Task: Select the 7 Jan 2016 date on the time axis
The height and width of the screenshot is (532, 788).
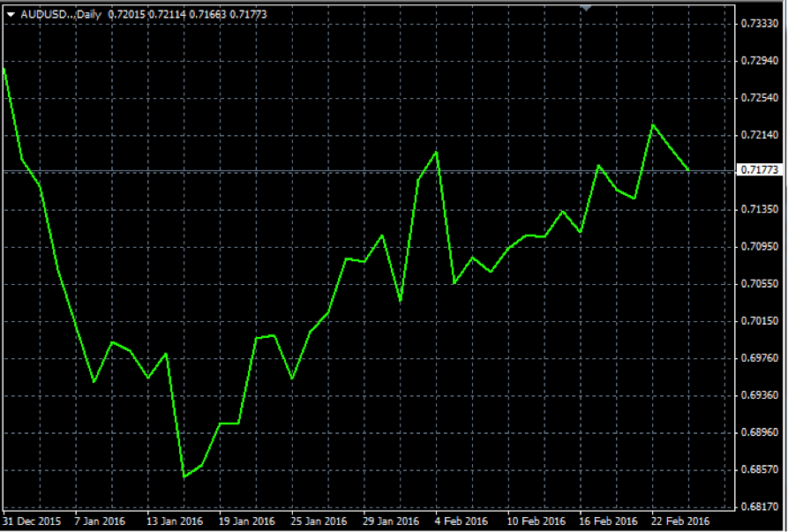Action: 100,521
